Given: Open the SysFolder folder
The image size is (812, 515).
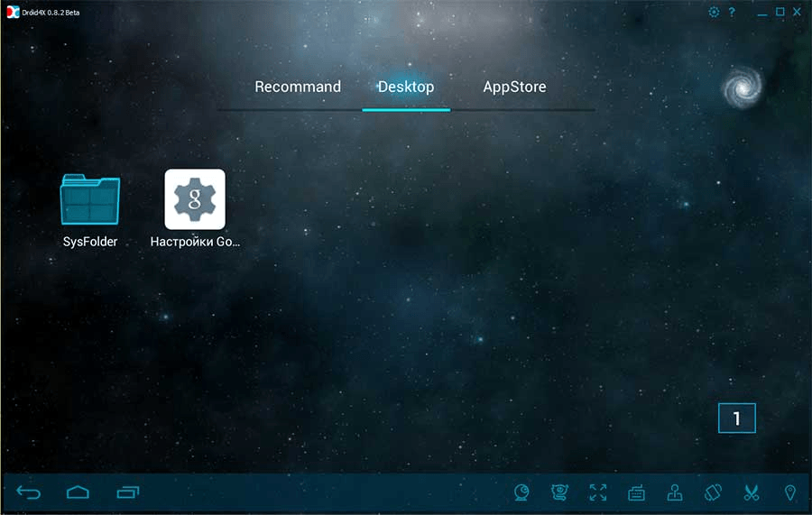Looking at the screenshot, I should 90,211.
